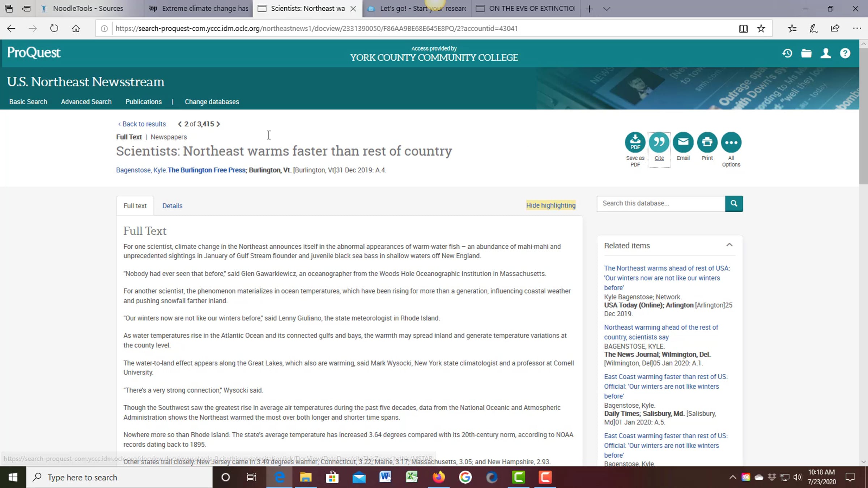Open the Cite tool
The image size is (868, 488).
(x=659, y=149)
